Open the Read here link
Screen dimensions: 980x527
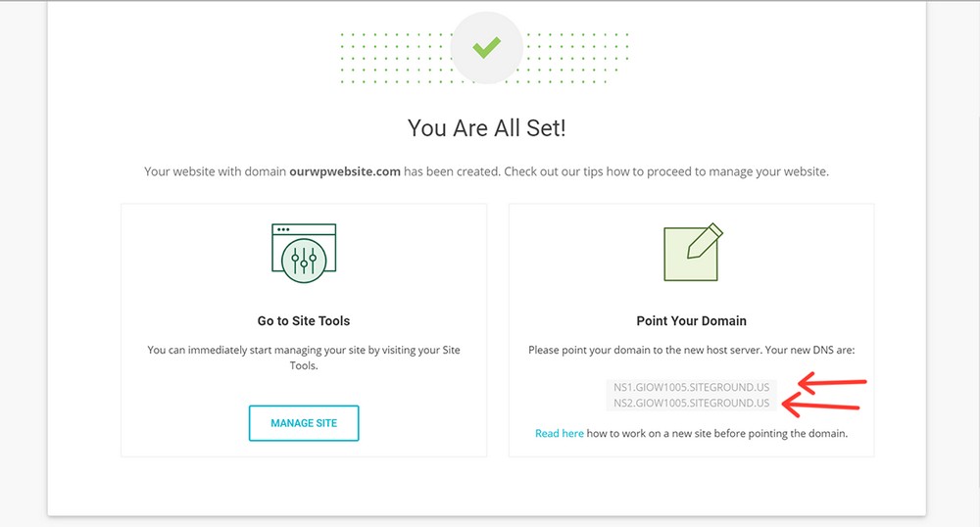560,433
